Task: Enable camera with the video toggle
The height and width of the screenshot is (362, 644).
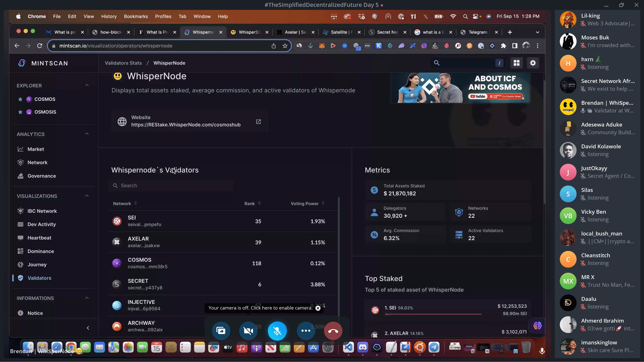Action: pyautogui.click(x=248, y=331)
